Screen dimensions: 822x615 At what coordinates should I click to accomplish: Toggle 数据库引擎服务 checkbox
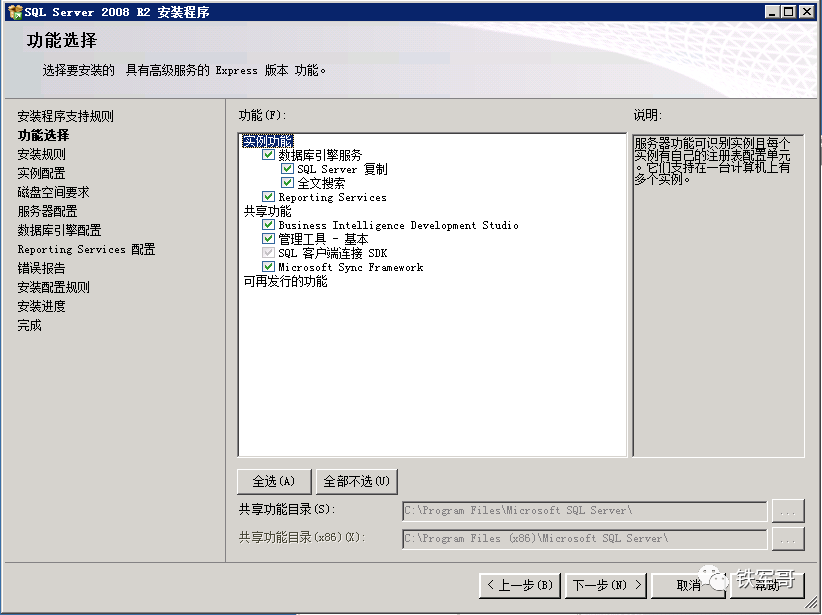click(268, 156)
